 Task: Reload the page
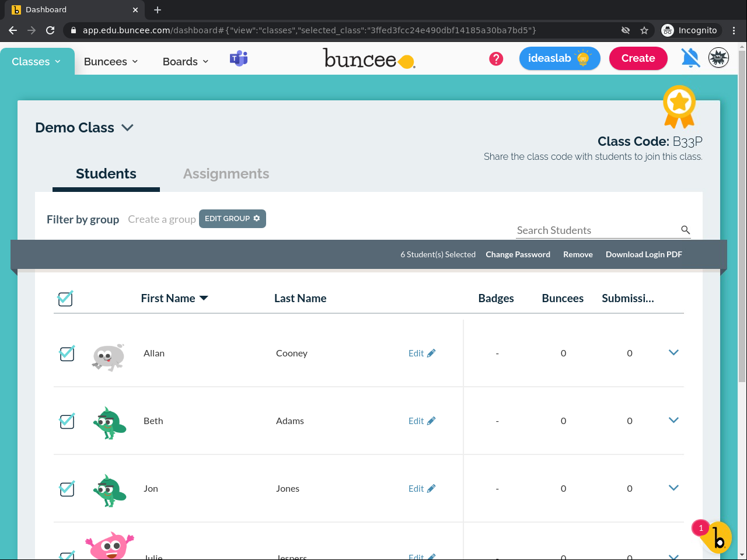[50, 30]
